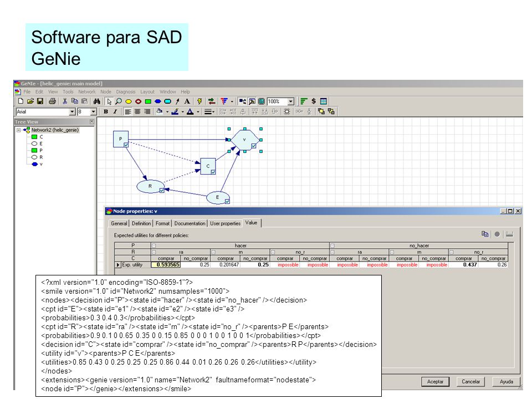Set text alignment to center
The width and height of the screenshot is (532, 399).
[x=137, y=111]
